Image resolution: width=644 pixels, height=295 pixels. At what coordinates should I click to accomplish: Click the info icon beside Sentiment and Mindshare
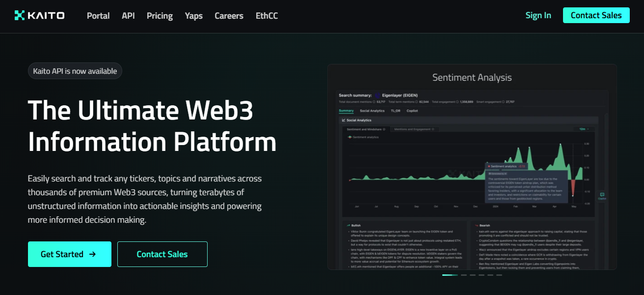pyautogui.click(x=384, y=129)
